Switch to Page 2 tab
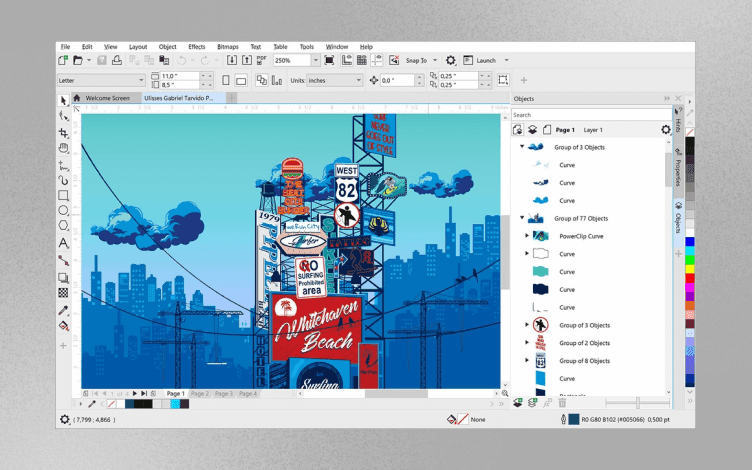 pyautogui.click(x=200, y=393)
